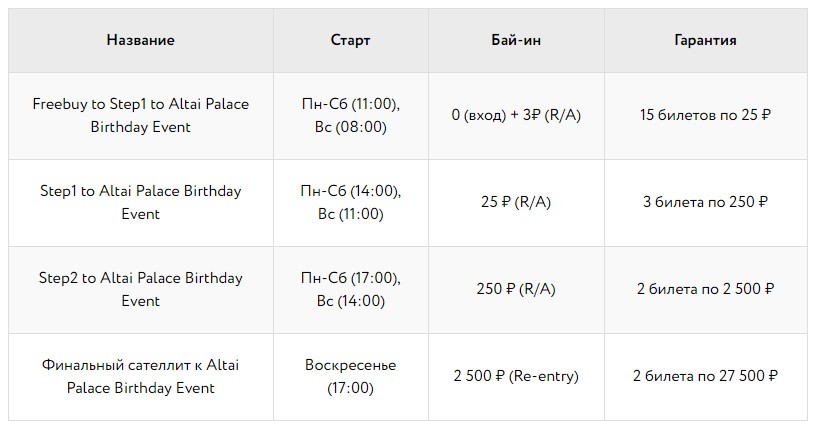Select Step1 to Altai Palace Birthday Event

click(x=141, y=202)
